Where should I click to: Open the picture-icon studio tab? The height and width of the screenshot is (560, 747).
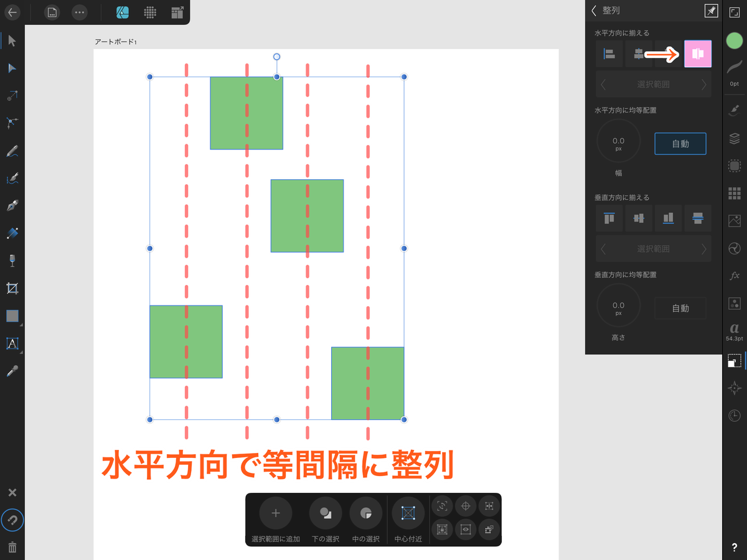click(x=735, y=220)
